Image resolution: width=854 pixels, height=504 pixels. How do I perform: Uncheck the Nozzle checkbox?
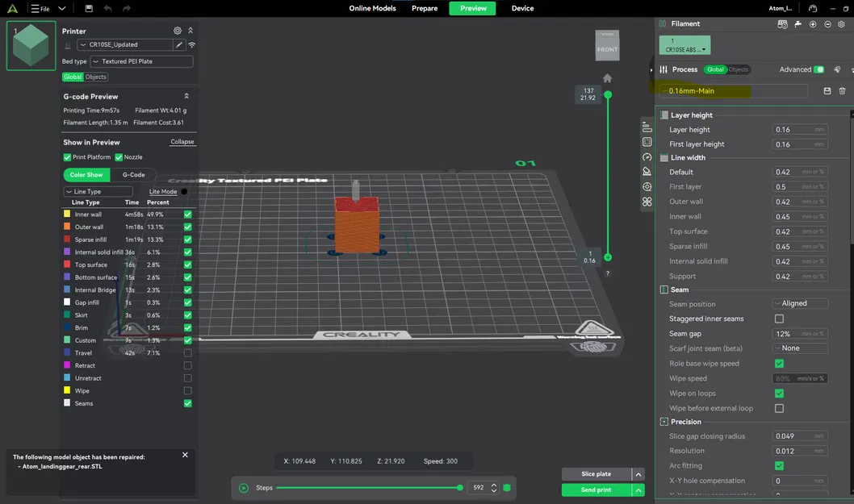tap(119, 156)
